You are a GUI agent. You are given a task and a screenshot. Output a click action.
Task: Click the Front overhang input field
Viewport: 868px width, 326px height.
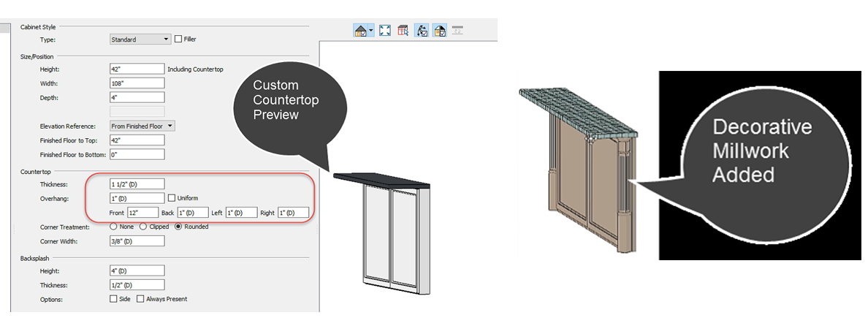coord(142,213)
